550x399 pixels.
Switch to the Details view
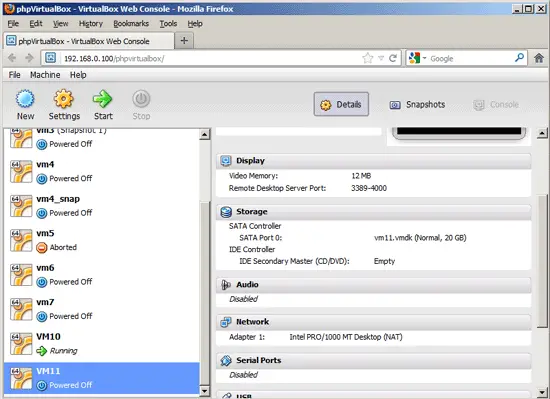coord(341,104)
